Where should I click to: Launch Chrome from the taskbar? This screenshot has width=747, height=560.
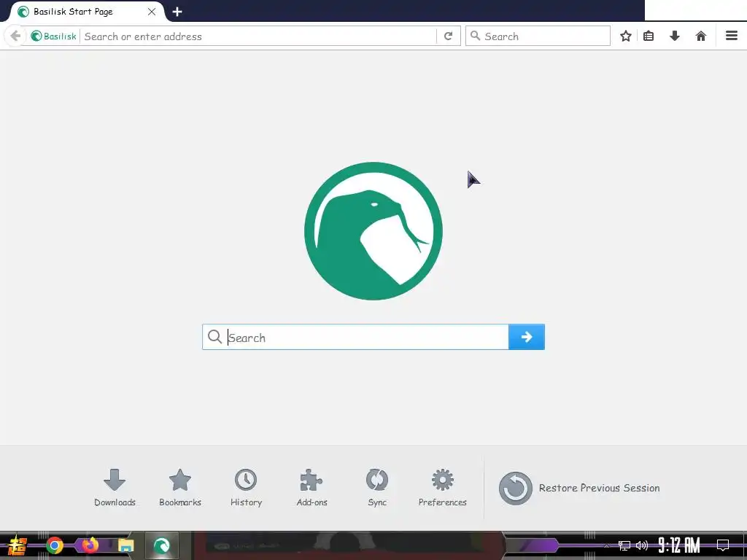[x=54, y=545]
